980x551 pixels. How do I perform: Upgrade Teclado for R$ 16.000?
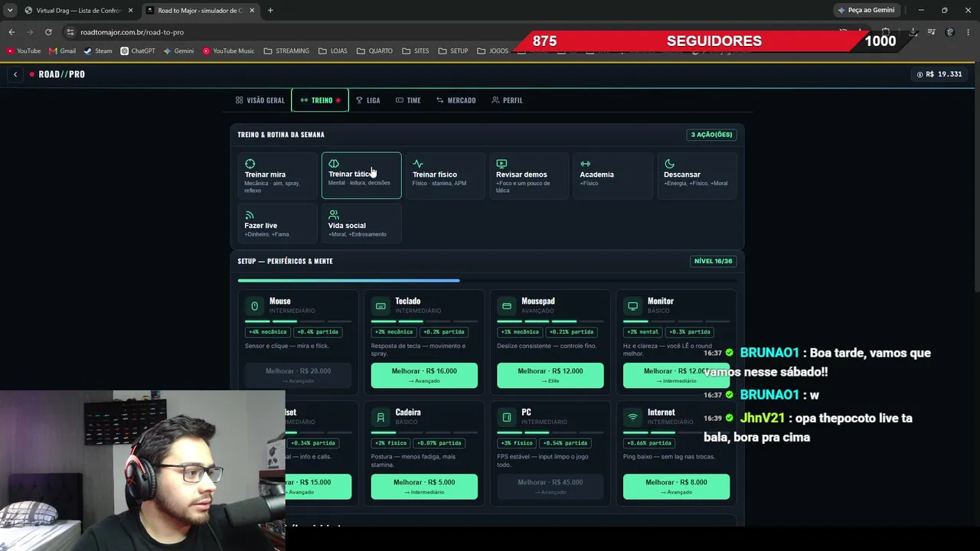tap(424, 375)
